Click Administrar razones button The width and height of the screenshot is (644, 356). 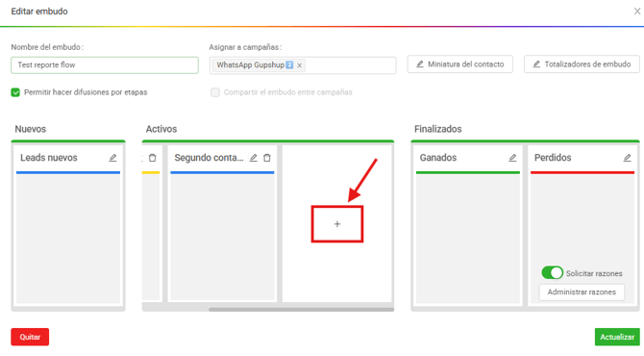pyautogui.click(x=582, y=292)
